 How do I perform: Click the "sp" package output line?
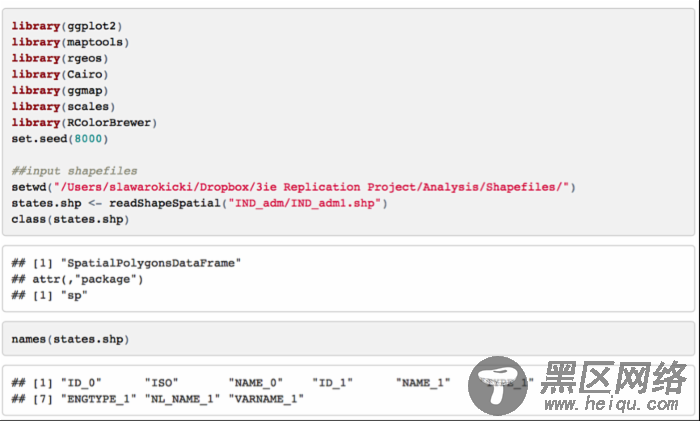50,295
